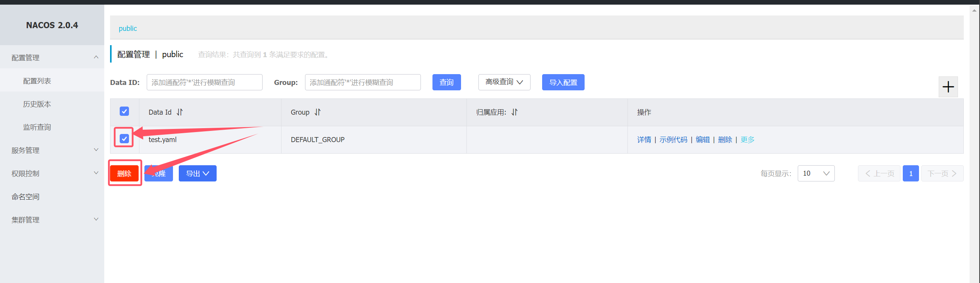
Task: Click the plus icon to add configuration
Action: point(948,87)
